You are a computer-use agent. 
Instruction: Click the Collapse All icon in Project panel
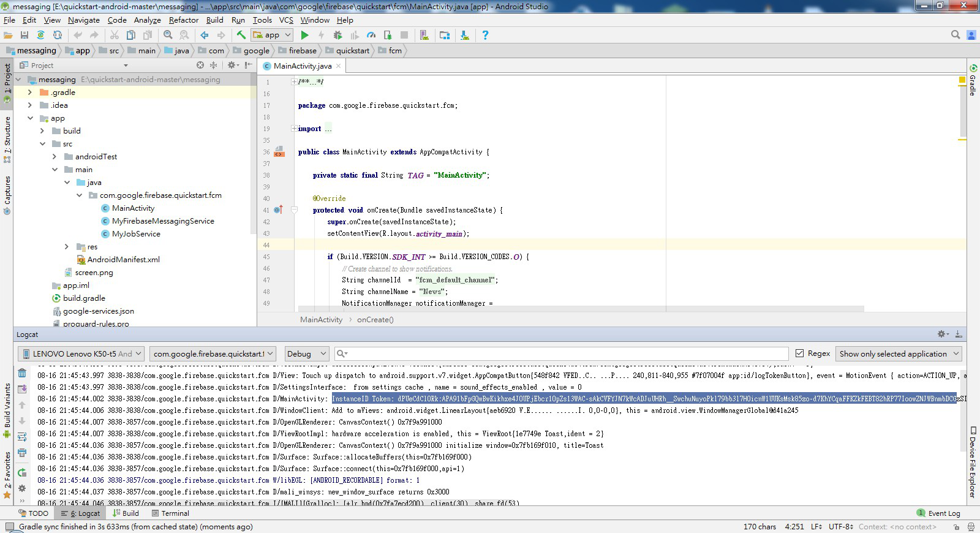point(213,65)
